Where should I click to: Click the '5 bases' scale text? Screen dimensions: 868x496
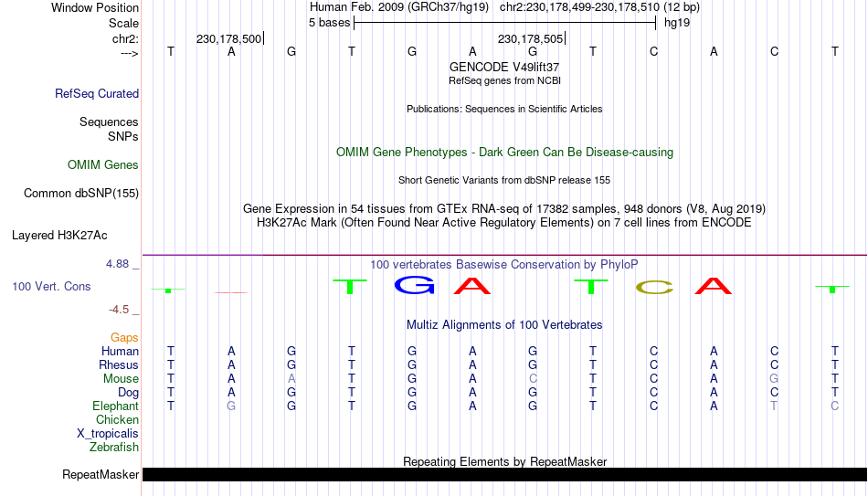point(329,23)
